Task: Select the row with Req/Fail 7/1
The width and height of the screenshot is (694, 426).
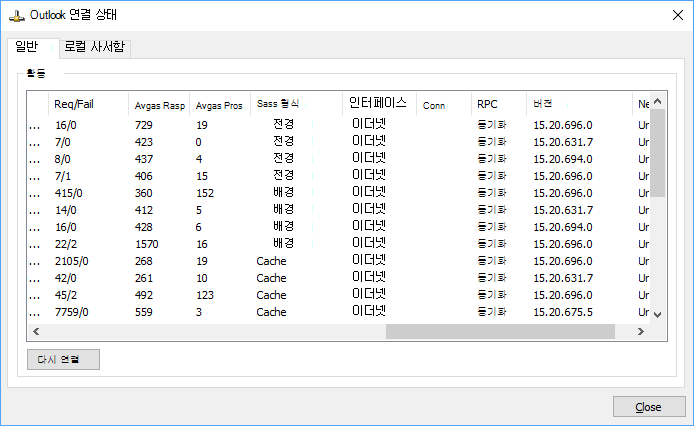Action: pos(339,176)
